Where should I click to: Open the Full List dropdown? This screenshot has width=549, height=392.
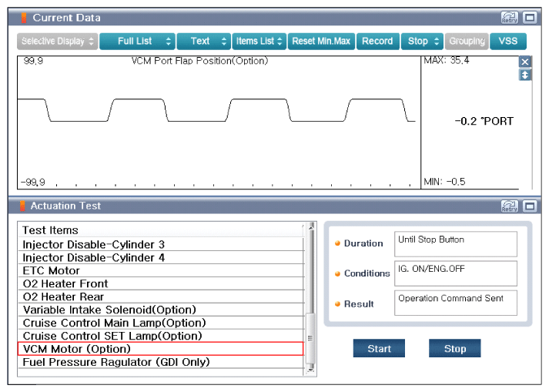point(136,42)
